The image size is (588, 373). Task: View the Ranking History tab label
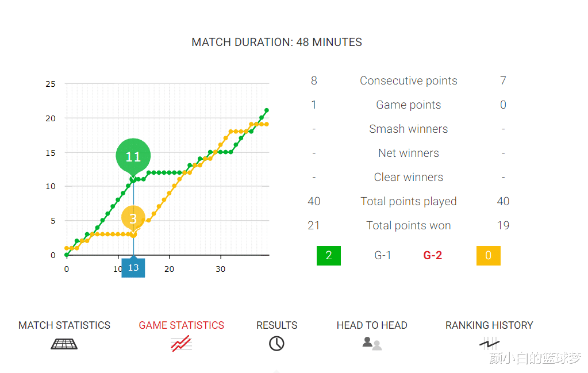[489, 325]
